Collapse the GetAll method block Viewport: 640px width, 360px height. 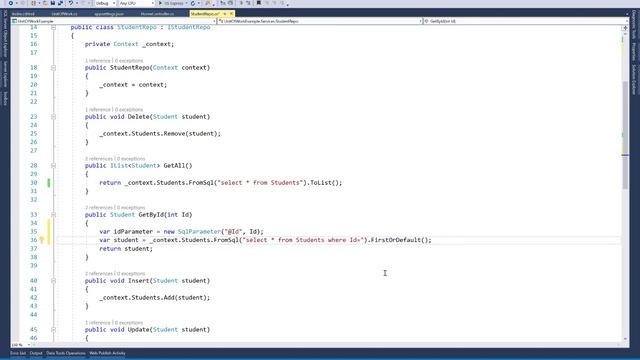click(53, 166)
